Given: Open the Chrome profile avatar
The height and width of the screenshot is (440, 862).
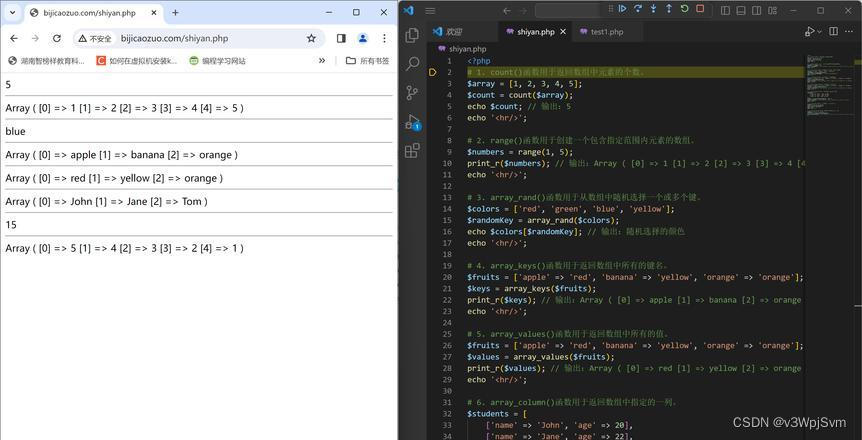Looking at the screenshot, I should 362,38.
